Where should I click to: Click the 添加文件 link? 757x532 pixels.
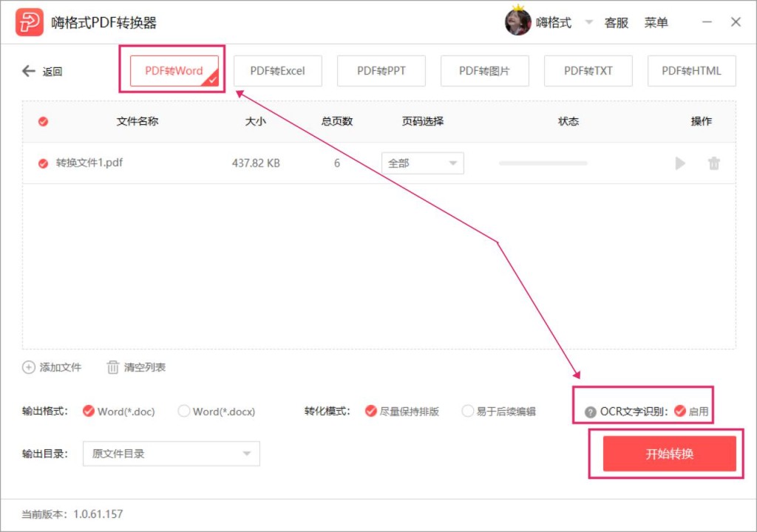[x=61, y=367]
